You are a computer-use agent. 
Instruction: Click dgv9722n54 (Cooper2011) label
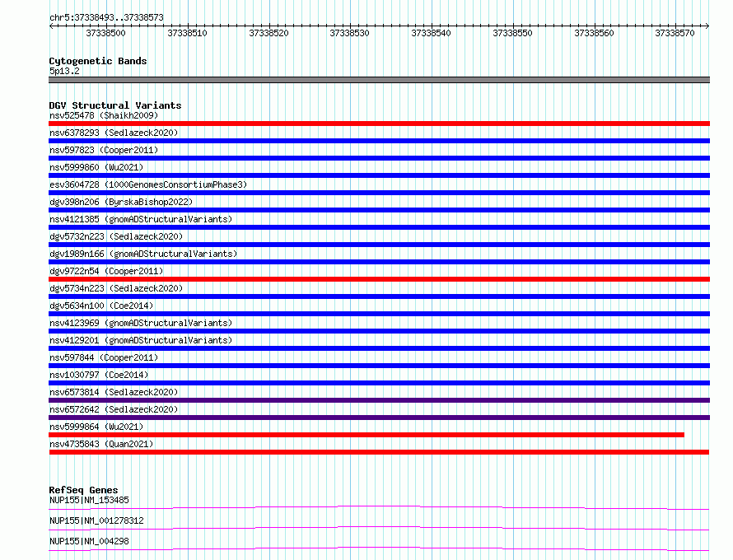pos(106,271)
